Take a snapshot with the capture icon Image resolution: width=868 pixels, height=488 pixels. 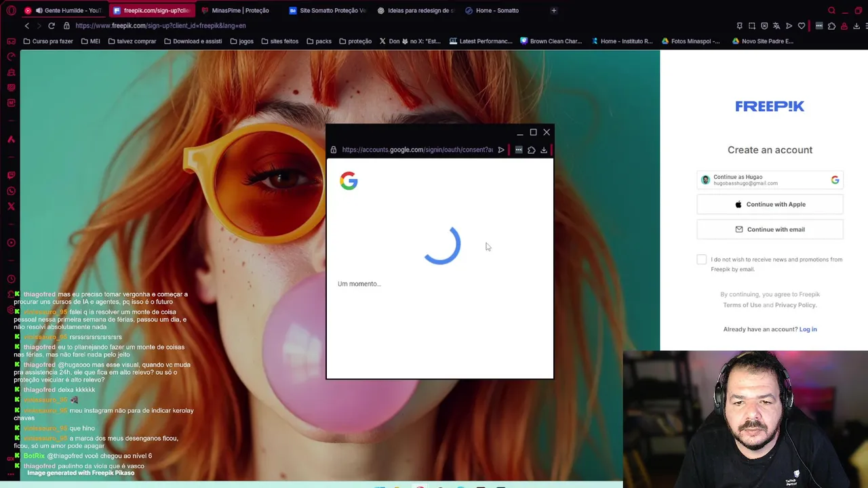(751, 26)
